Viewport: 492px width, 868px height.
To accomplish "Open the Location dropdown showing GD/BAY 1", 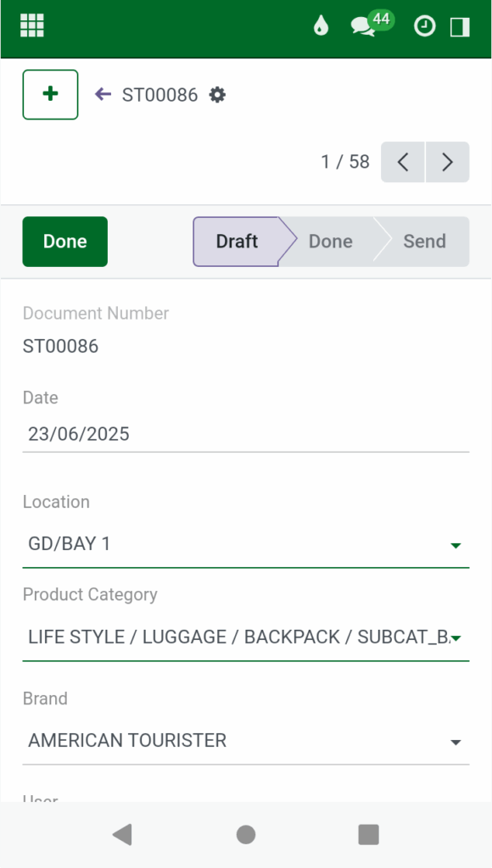I will [x=246, y=544].
